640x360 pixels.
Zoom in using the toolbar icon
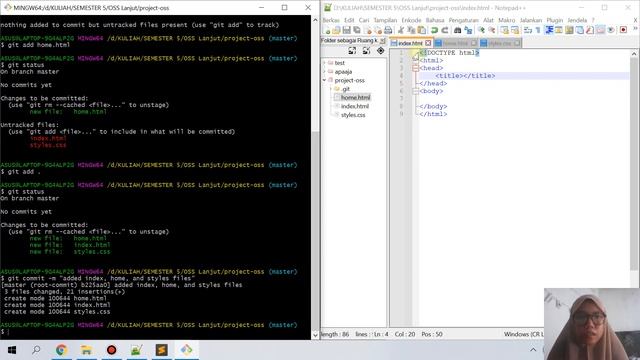482,30
